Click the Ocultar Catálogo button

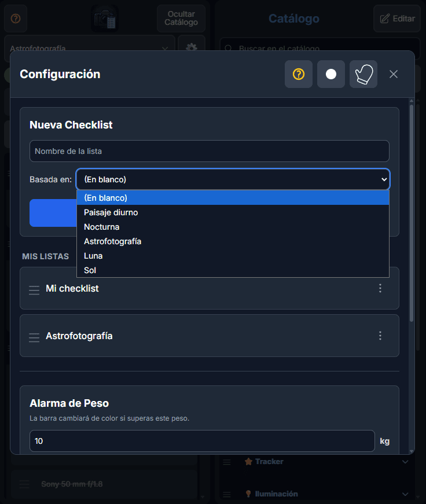pos(181,19)
